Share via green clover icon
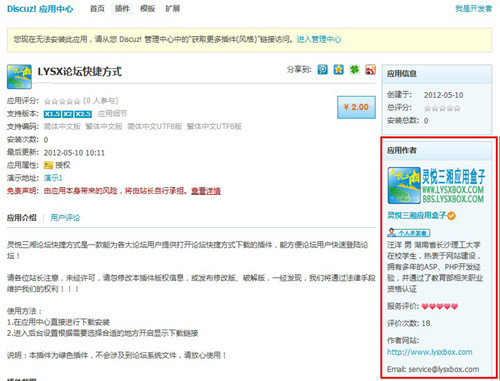The width and height of the screenshot is (500, 381). (x=355, y=70)
